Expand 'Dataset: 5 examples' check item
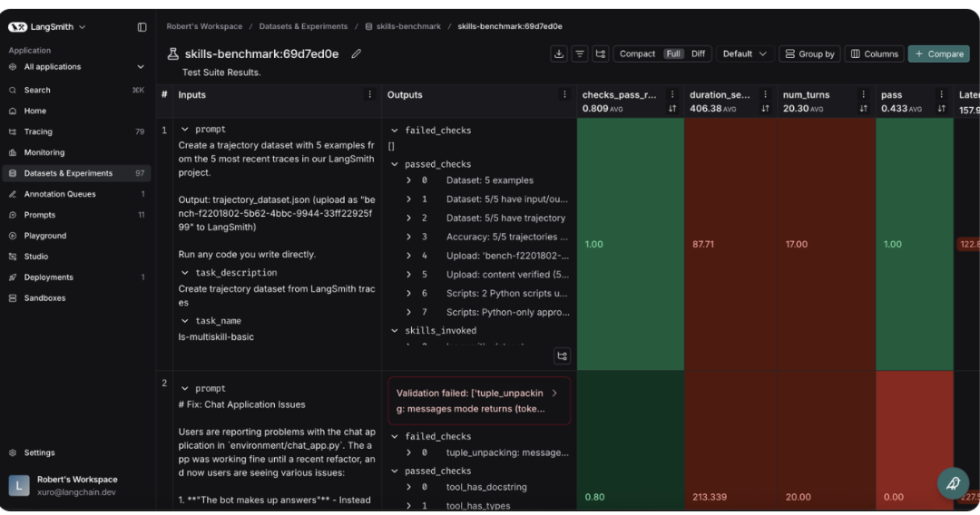This screenshot has height=515, width=980. pyautogui.click(x=408, y=180)
